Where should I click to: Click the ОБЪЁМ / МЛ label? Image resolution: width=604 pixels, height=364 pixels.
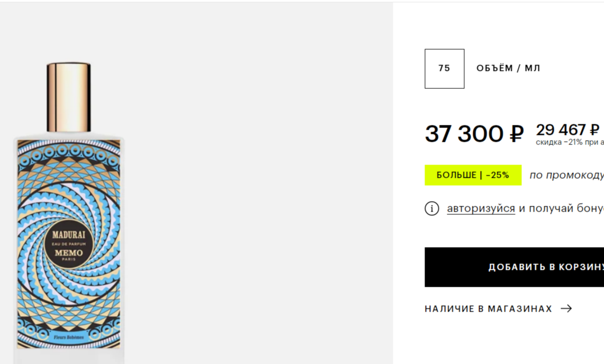(508, 68)
